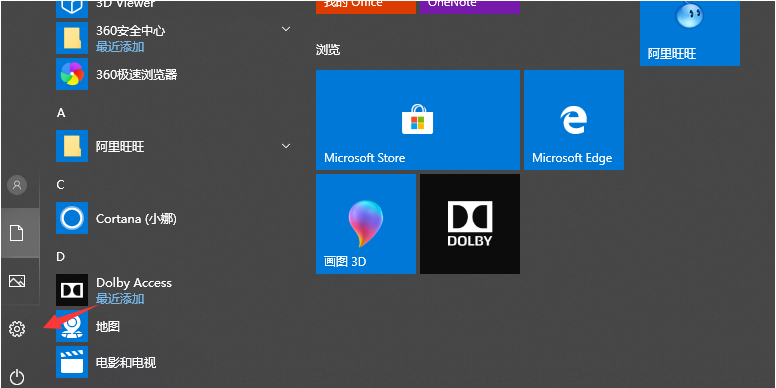Open the Microsoft Store tile
Viewport: 776px width, 388px height.
(x=418, y=120)
